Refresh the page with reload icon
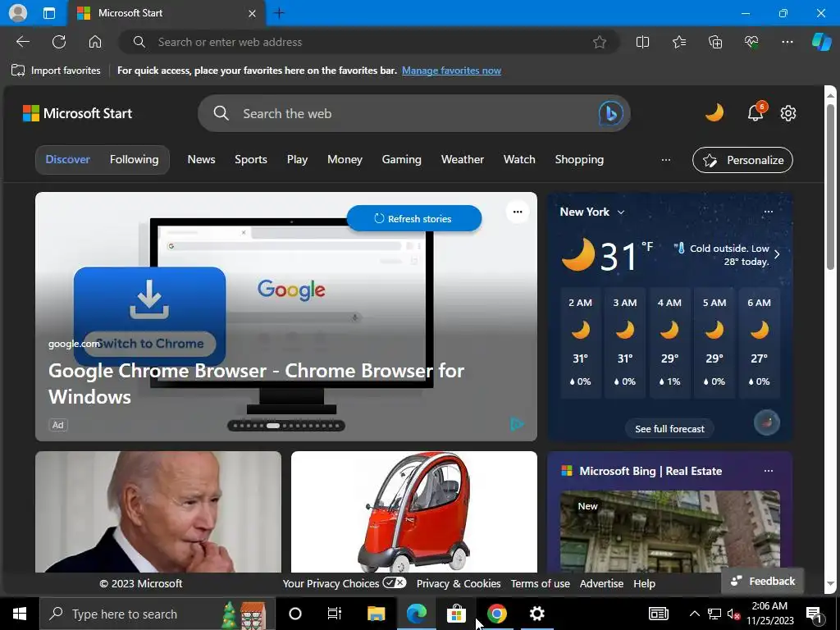 [x=59, y=42]
